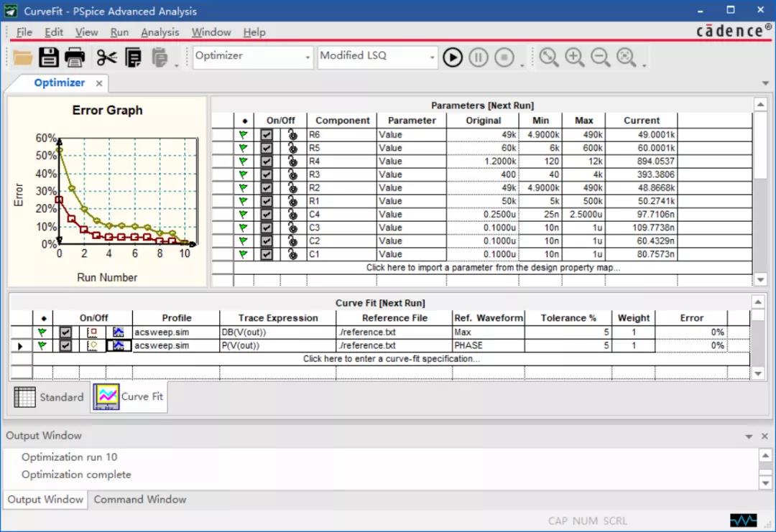Click graph symbol icon in DB(V(out)) row
Screen dimensions: 776x532
(92, 332)
